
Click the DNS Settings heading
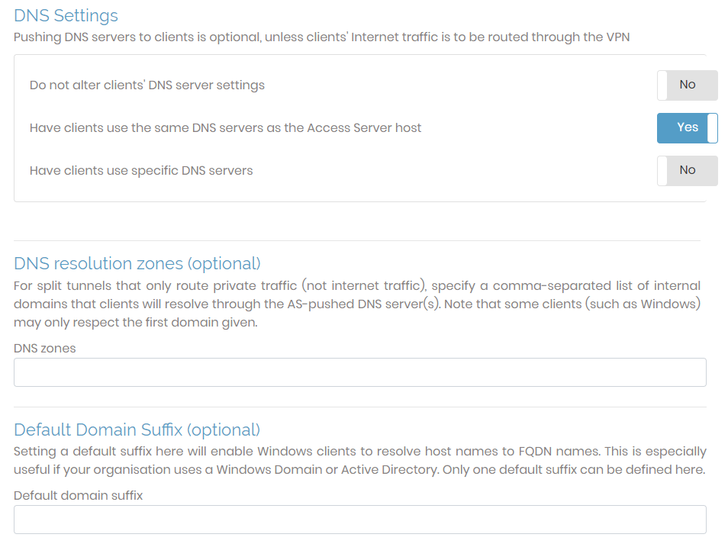[x=66, y=15]
